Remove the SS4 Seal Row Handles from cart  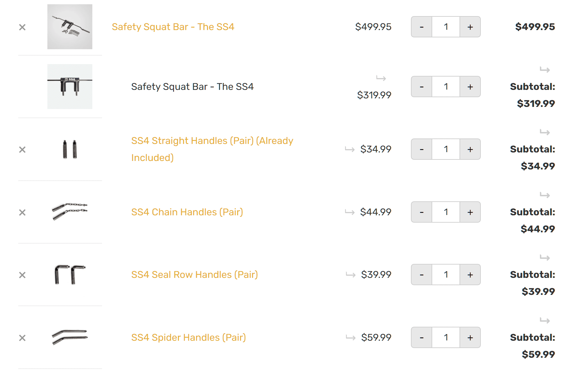pyautogui.click(x=22, y=275)
